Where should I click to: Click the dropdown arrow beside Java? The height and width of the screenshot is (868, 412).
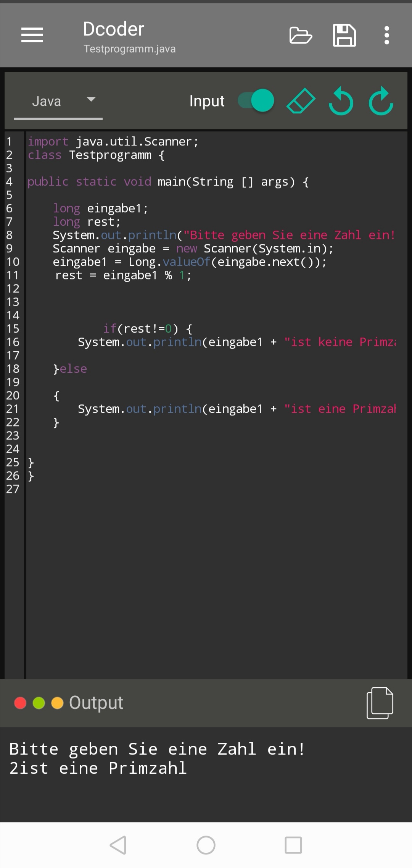pyautogui.click(x=91, y=100)
